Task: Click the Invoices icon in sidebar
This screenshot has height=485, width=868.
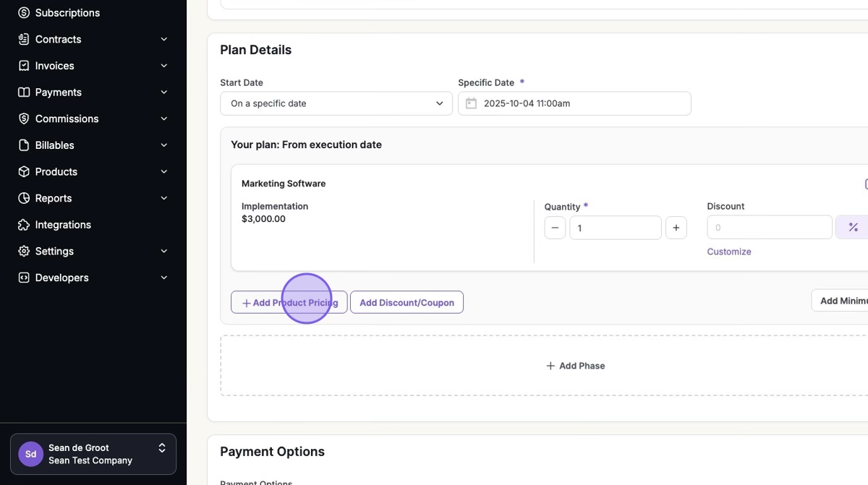Action: 24,66
